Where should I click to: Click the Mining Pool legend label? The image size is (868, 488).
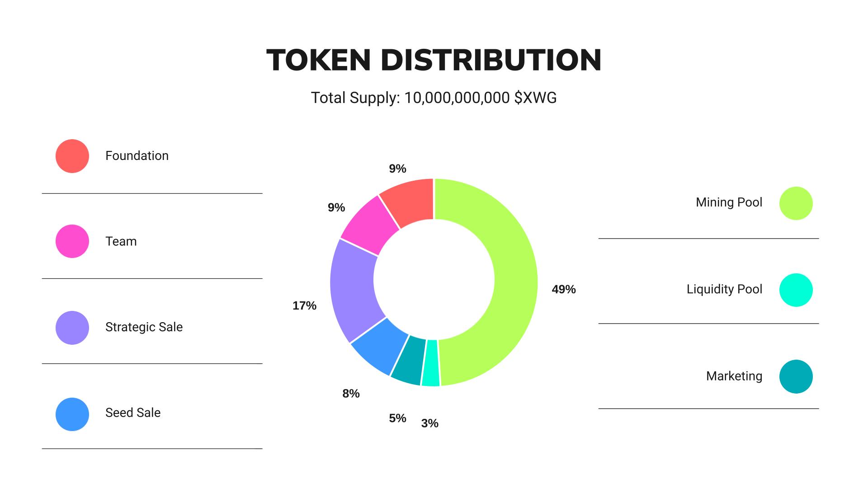coord(729,202)
